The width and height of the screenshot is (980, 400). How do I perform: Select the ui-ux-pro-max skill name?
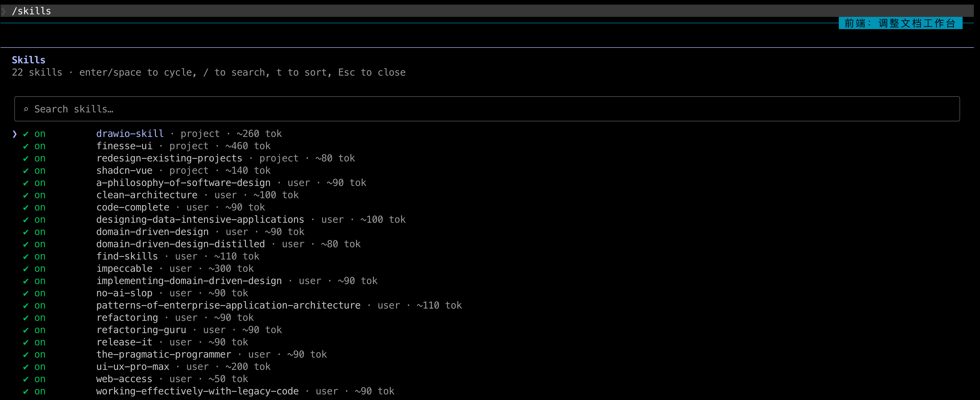click(x=133, y=367)
